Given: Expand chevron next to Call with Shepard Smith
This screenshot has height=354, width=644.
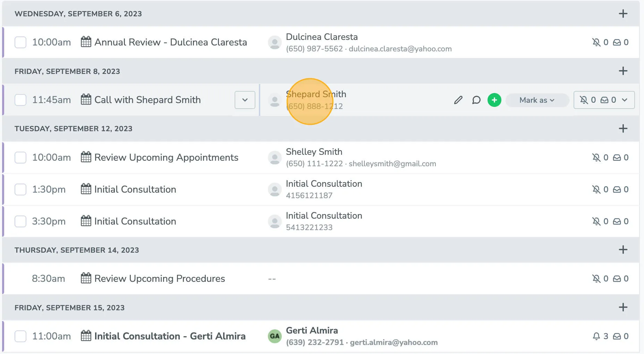Looking at the screenshot, I should (245, 100).
